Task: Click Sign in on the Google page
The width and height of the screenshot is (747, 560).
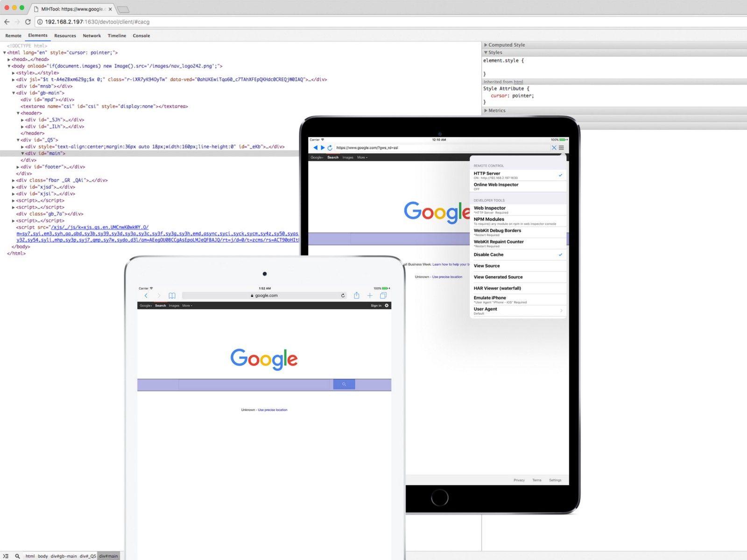Action: 375,305
